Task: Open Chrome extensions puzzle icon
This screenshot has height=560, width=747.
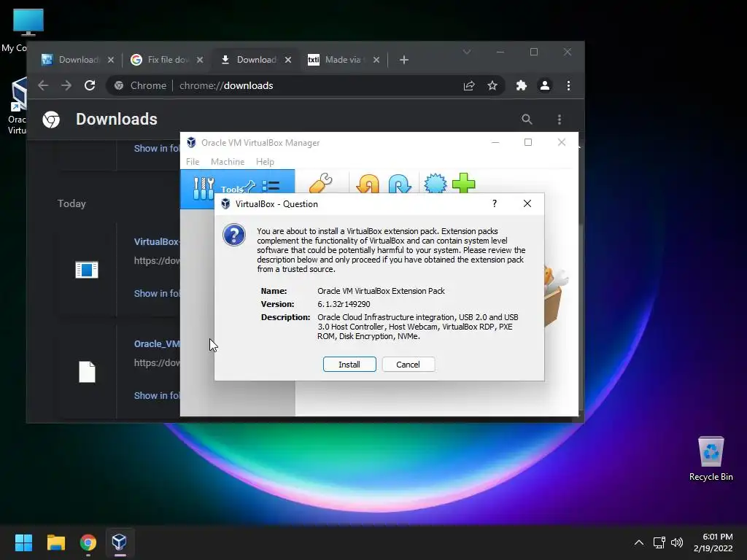Action: [521, 85]
